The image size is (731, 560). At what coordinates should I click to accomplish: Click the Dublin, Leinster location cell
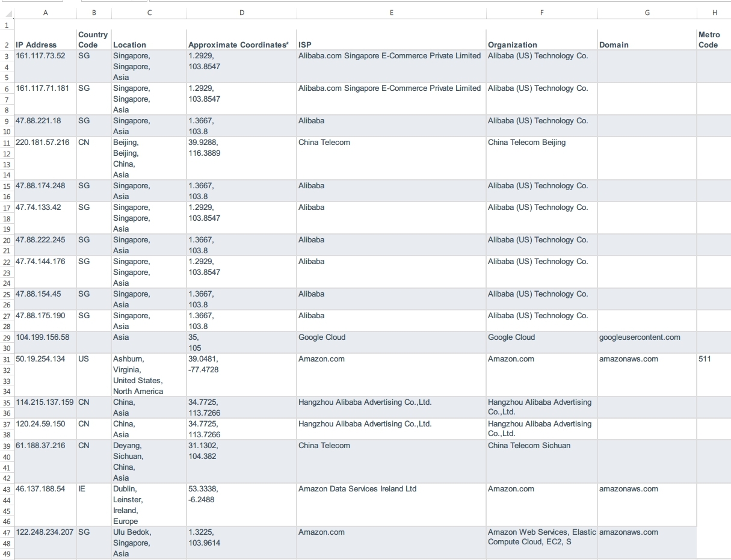pos(149,505)
